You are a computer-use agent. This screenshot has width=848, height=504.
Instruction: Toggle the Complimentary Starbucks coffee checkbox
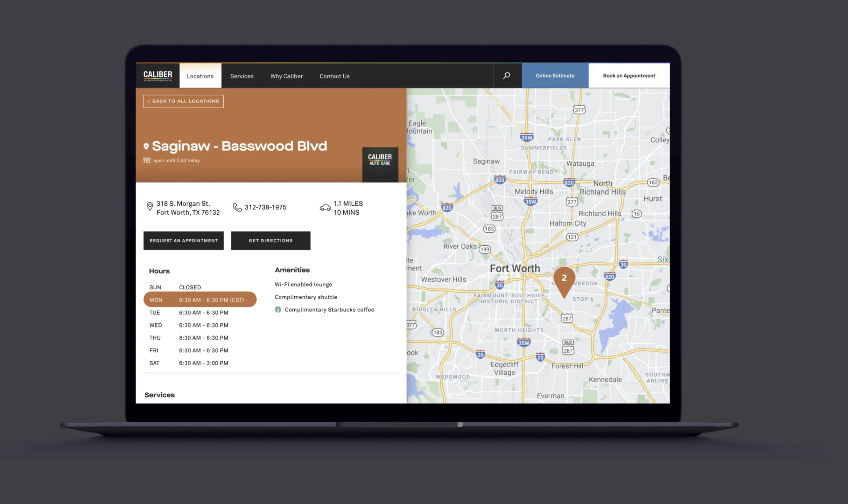(x=278, y=309)
